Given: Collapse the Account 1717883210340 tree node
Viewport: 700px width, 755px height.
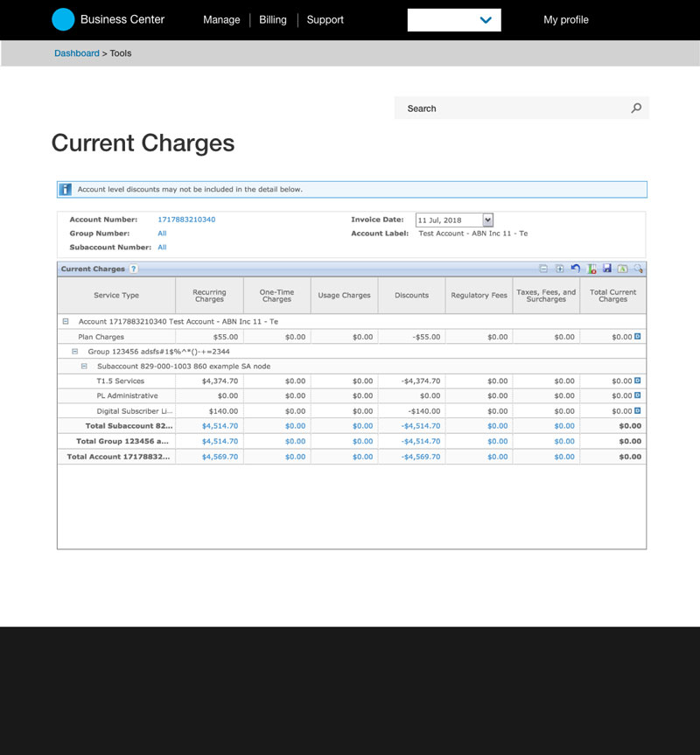Looking at the screenshot, I should click(x=66, y=321).
